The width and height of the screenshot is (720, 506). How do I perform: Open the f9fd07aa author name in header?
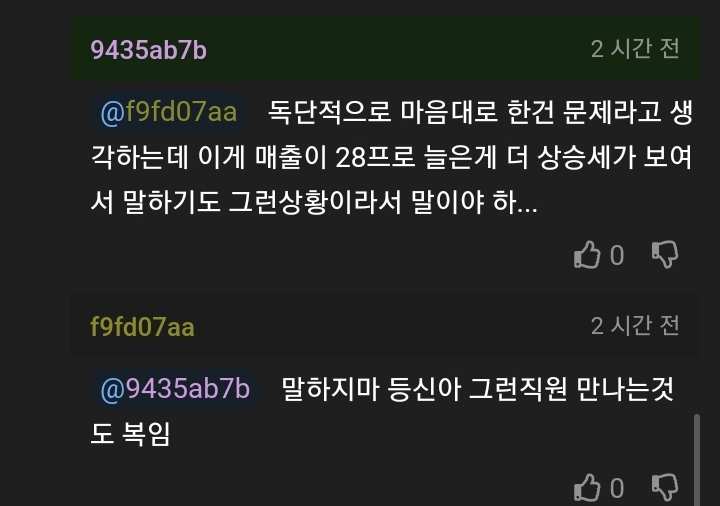pos(142,327)
